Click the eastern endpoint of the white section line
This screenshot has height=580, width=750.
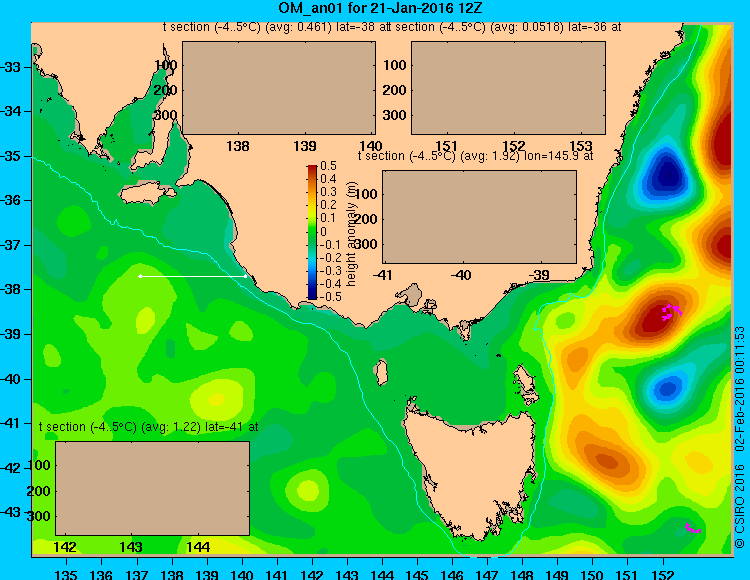[x=246, y=276]
